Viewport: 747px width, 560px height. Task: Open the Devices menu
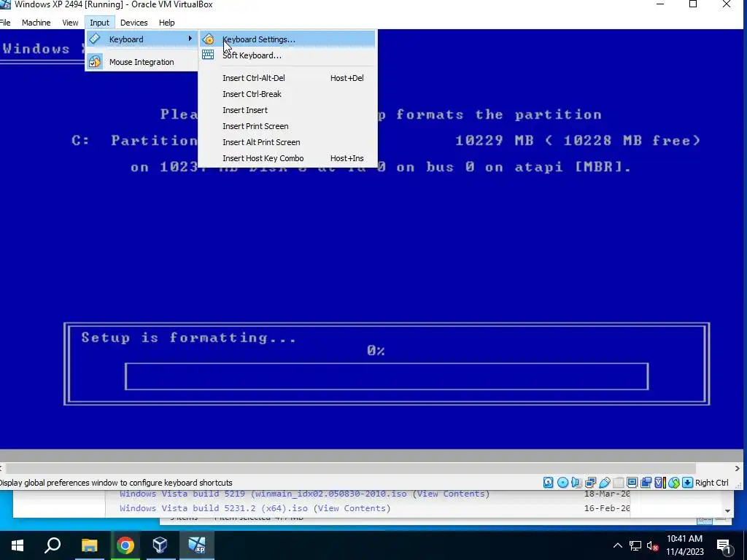(134, 23)
